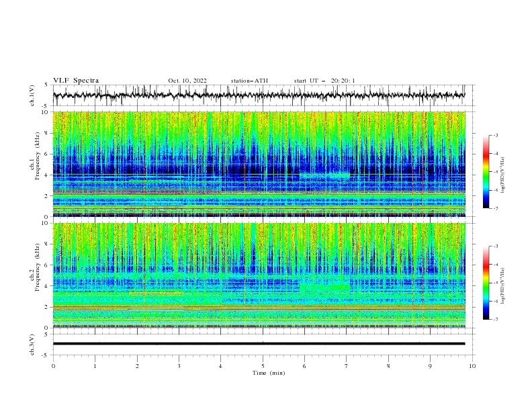
Task: Click green emission patch in ch.1 spectrogram
Action: (x=324, y=176)
